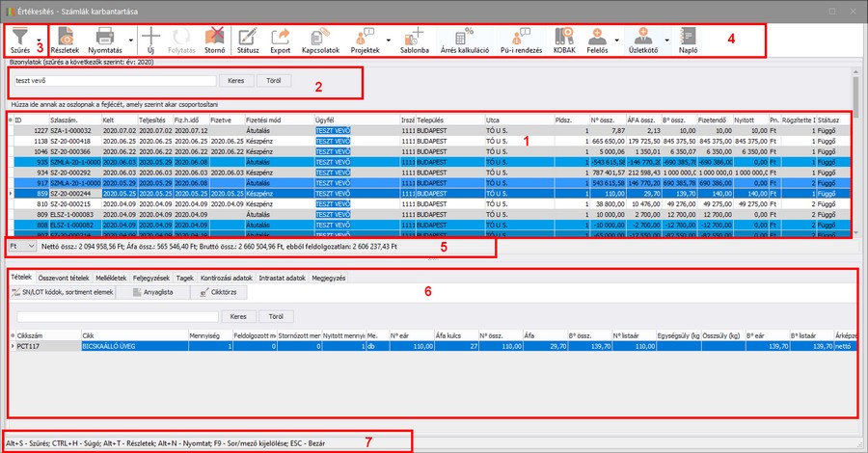Click the Részletek details icon
Screen dimensions: 868x453
(x=66, y=37)
